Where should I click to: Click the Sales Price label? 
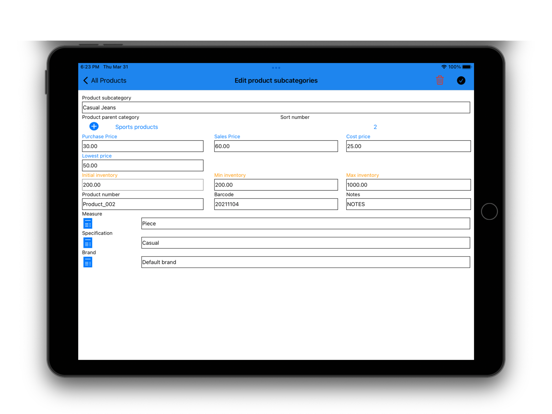227,136
